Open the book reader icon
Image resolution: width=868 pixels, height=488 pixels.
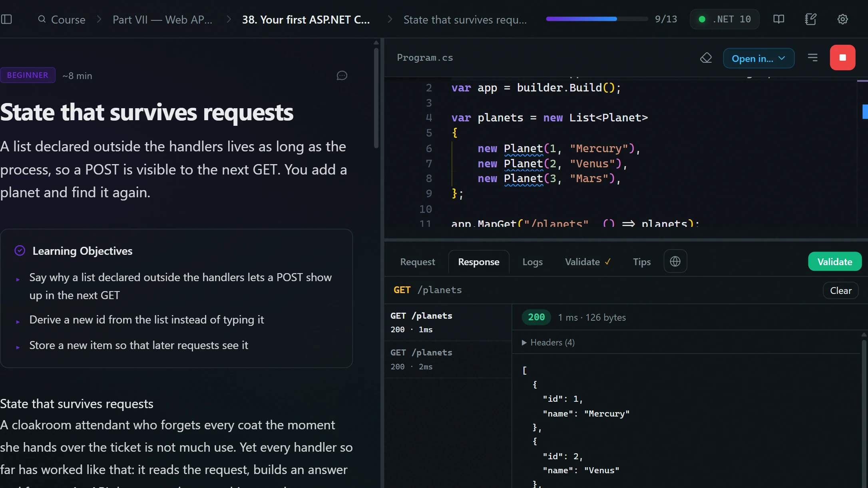point(778,19)
